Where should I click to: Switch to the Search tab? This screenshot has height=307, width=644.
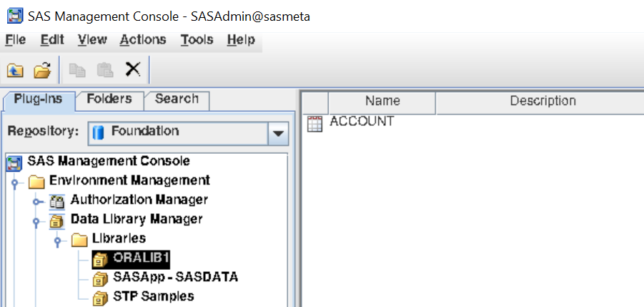[x=177, y=99]
